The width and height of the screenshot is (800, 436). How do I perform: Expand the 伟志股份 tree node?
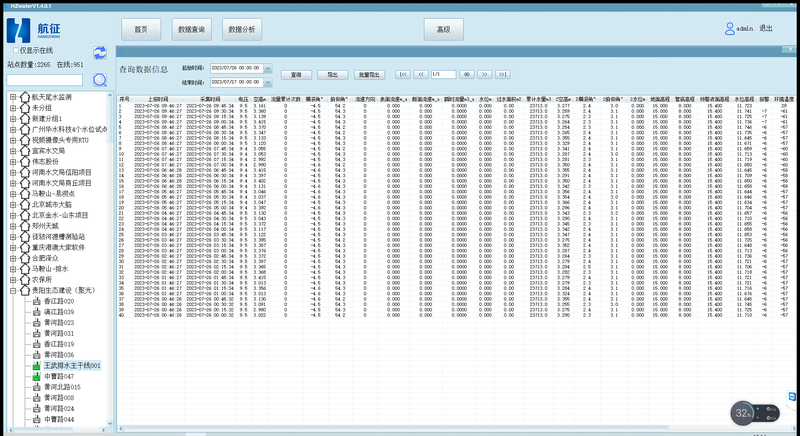(x=13, y=162)
